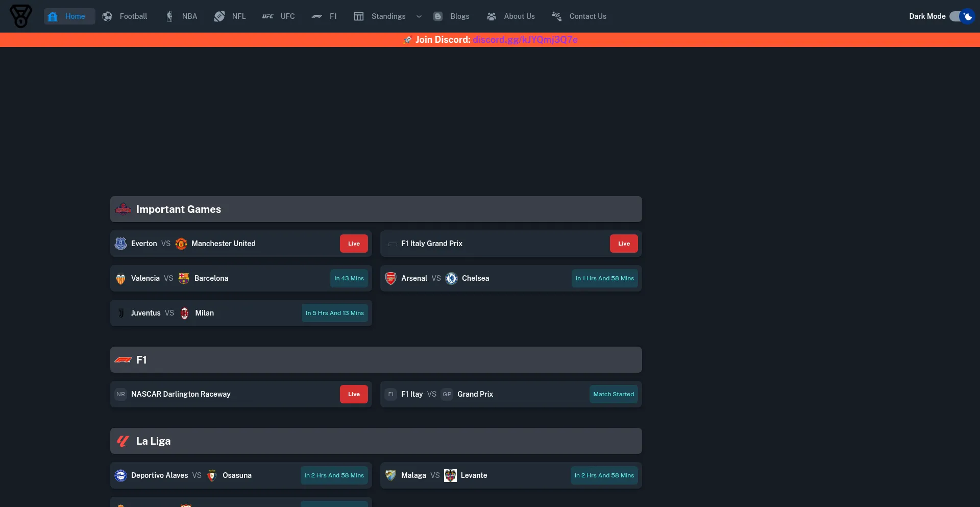This screenshot has height=507, width=980.
Task: Expand the Standings dropdown chevron
Action: click(x=419, y=16)
